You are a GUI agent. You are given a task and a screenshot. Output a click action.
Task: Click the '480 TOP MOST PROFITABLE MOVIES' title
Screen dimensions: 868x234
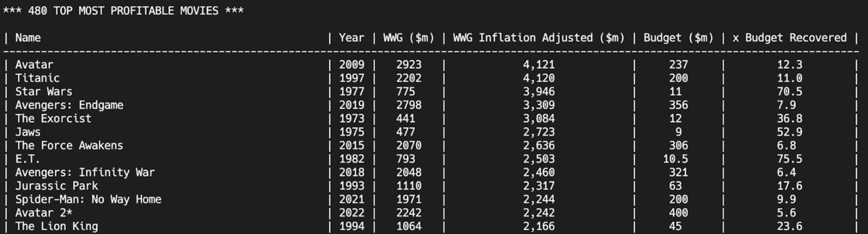pos(123,11)
